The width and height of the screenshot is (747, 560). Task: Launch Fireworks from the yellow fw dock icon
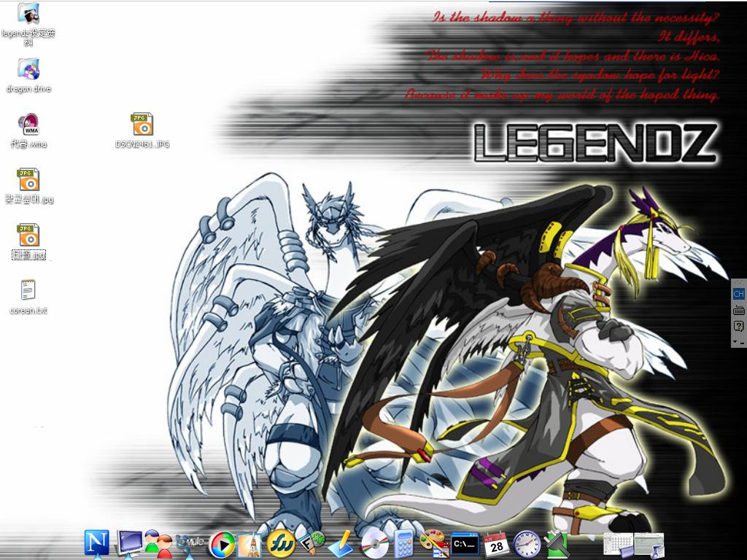tap(281, 543)
